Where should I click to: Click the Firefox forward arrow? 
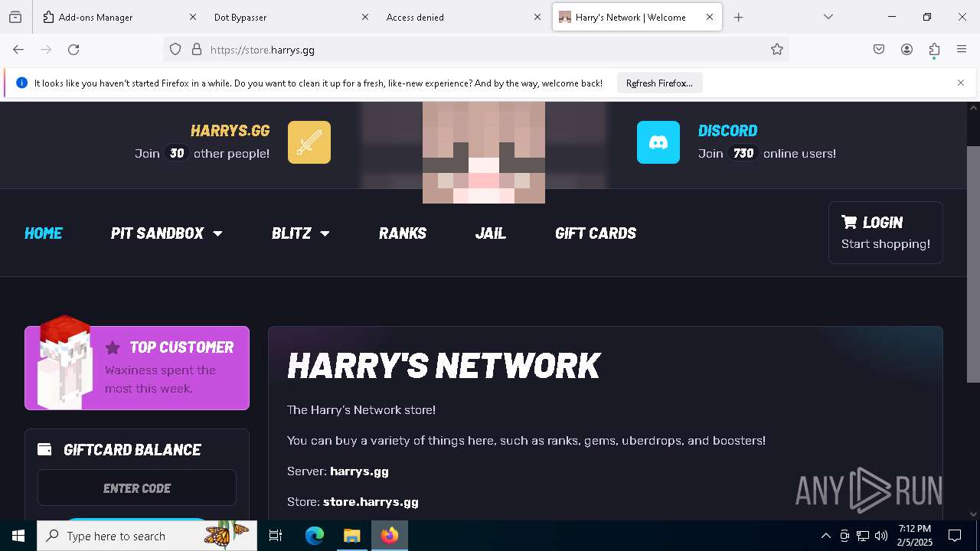46,50
